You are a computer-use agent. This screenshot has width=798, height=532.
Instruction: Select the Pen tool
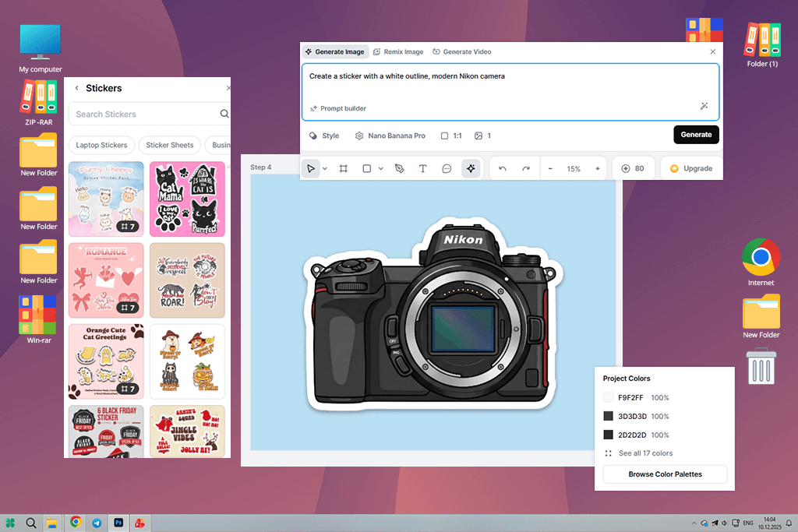400,168
